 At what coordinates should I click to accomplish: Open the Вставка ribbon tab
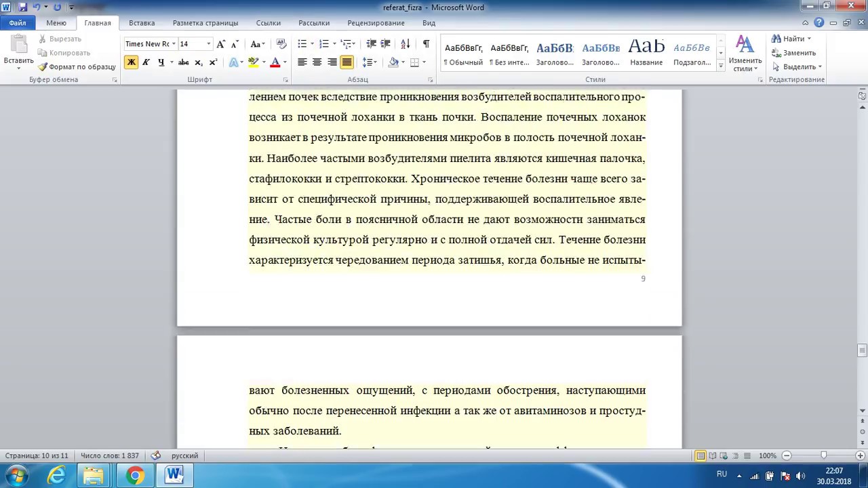(x=142, y=23)
